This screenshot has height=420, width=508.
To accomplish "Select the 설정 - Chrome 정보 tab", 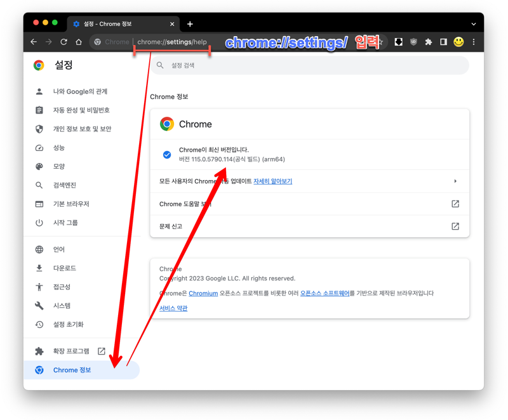I will 123,24.
